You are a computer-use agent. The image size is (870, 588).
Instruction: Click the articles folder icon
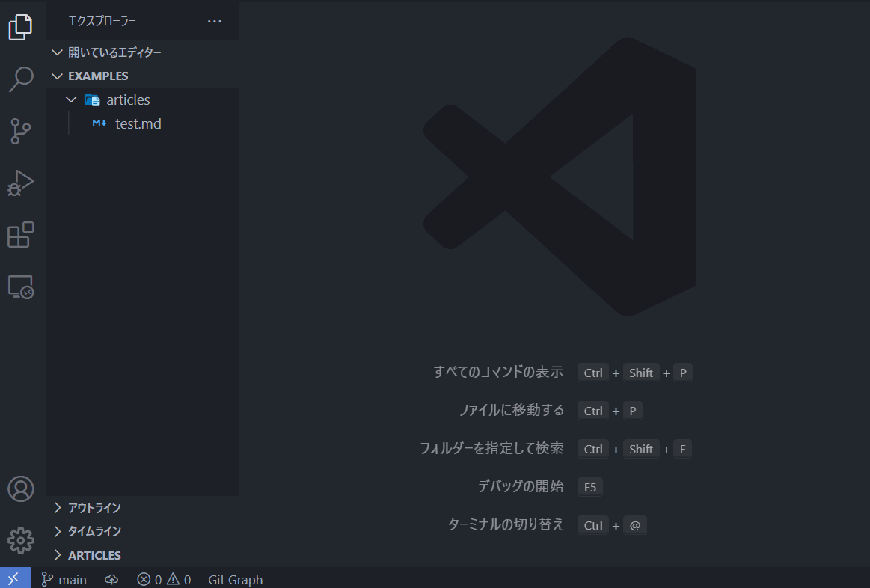pyautogui.click(x=92, y=99)
